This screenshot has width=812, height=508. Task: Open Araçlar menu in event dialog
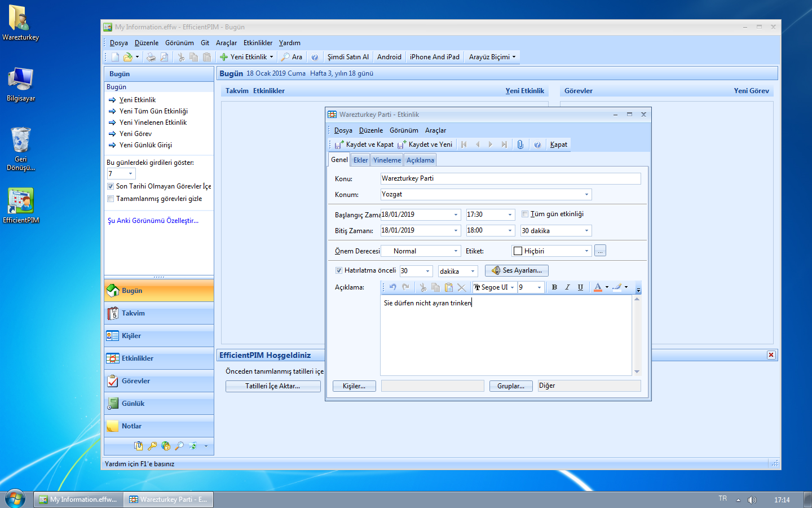click(x=435, y=130)
